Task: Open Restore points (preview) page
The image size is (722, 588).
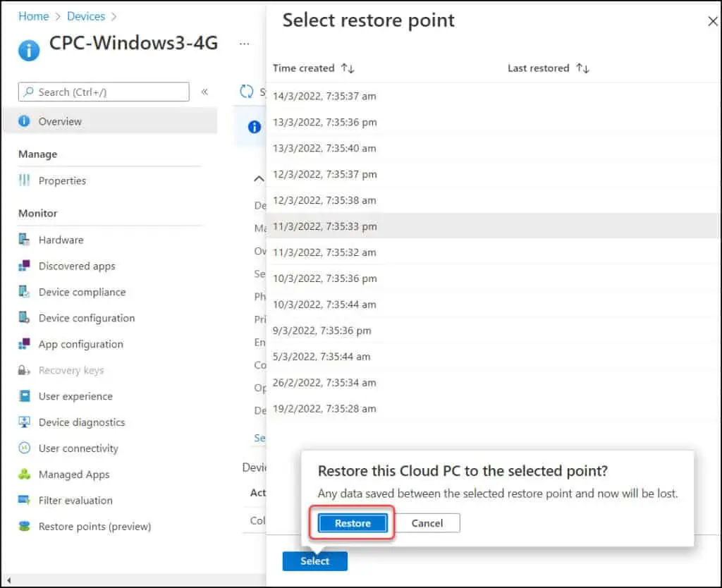Action: tap(95, 526)
